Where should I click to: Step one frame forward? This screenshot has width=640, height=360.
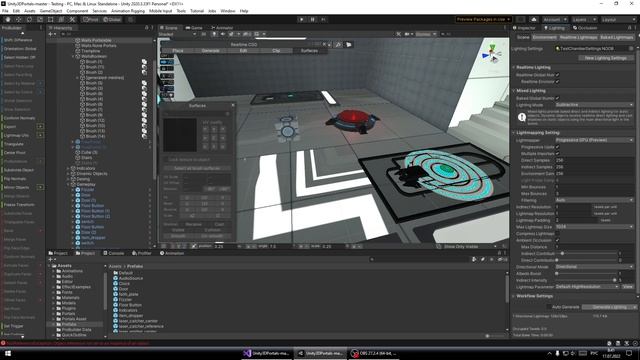pos(323,19)
